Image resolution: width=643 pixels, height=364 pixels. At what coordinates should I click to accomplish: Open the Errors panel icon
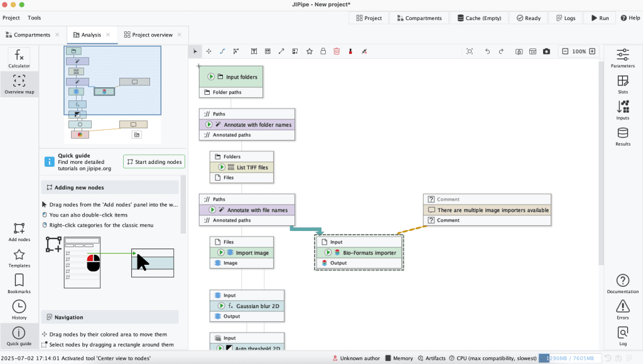(622, 309)
